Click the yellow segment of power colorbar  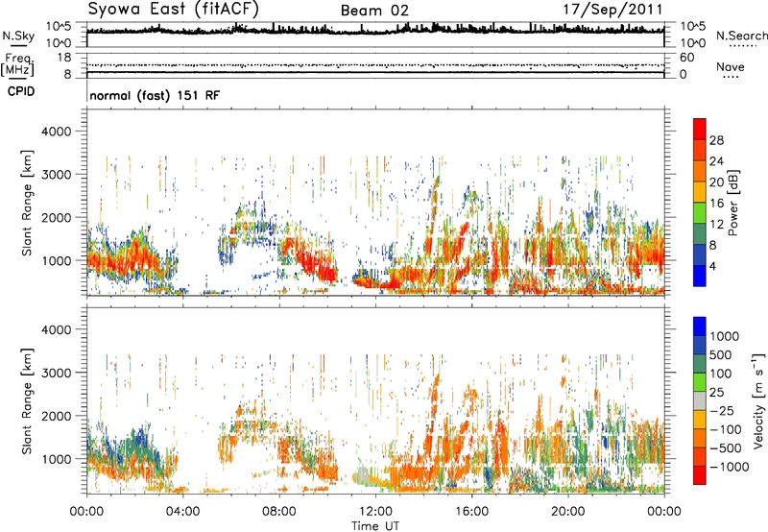(x=700, y=192)
